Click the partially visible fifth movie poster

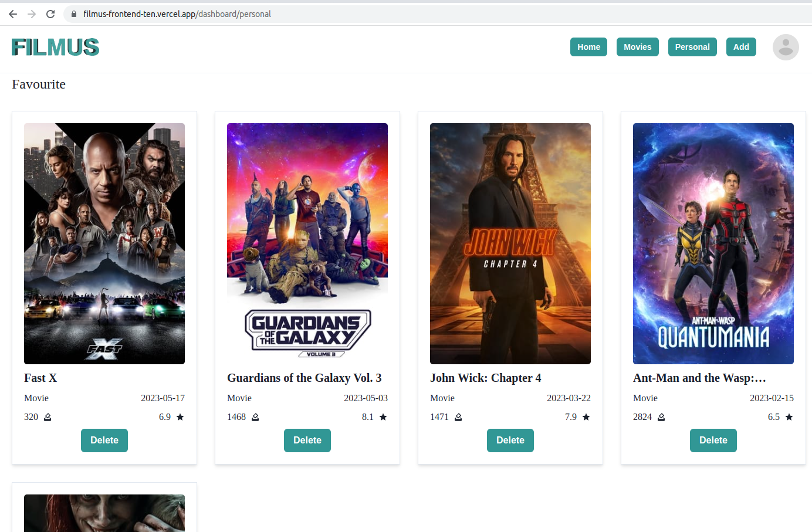click(x=104, y=513)
